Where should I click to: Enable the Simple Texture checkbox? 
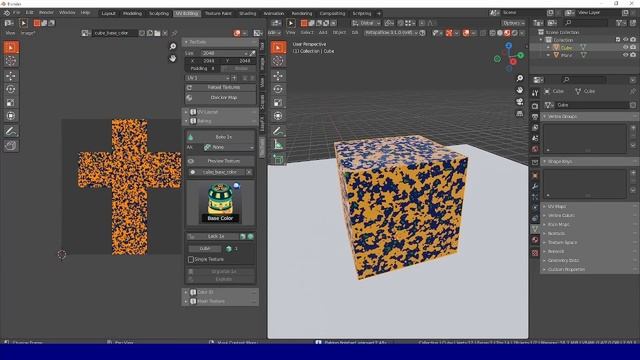coord(191,259)
